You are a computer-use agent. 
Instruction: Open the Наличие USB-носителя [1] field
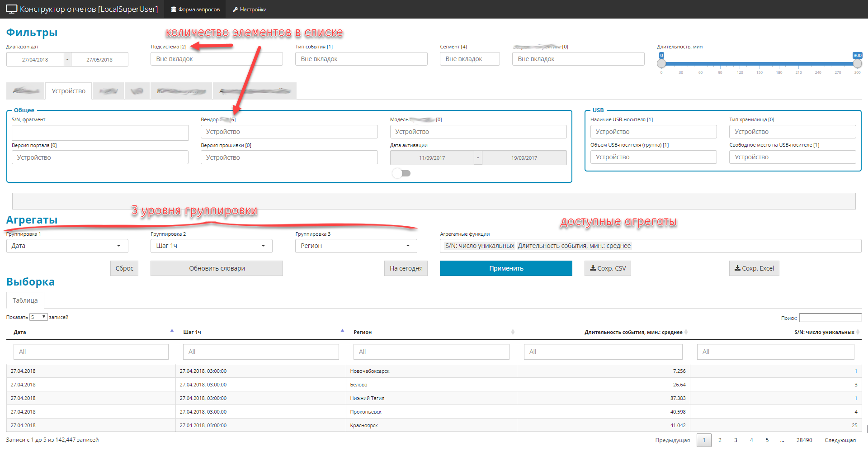point(654,132)
